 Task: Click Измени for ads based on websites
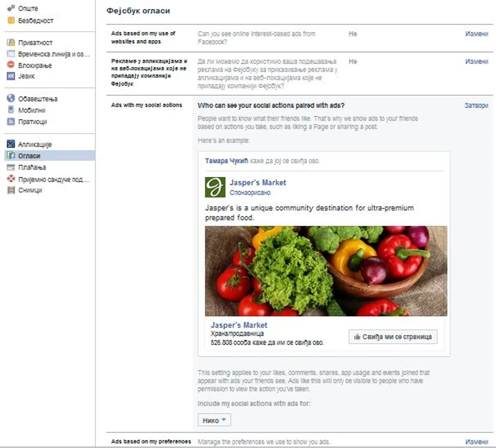[x=477, y=34]
